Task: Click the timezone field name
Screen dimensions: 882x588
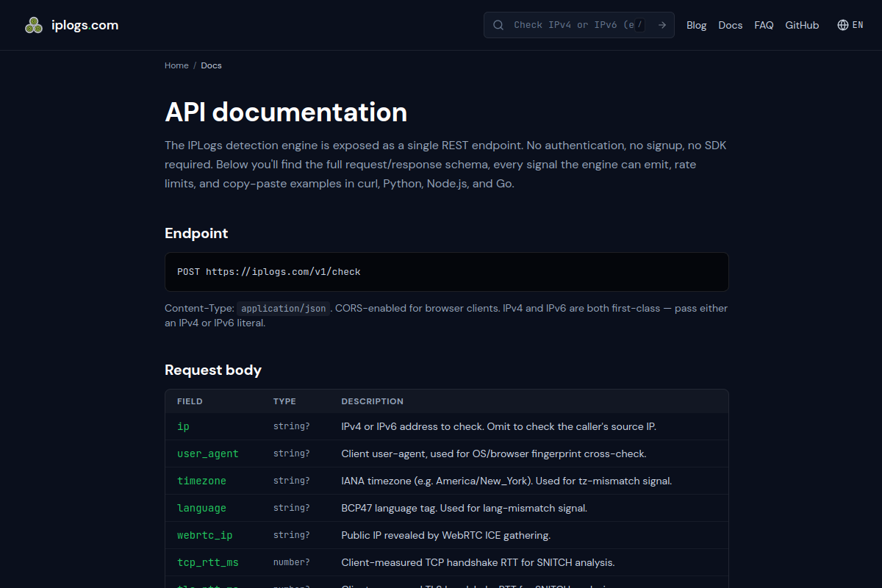Action: click(x=201, y=481)
